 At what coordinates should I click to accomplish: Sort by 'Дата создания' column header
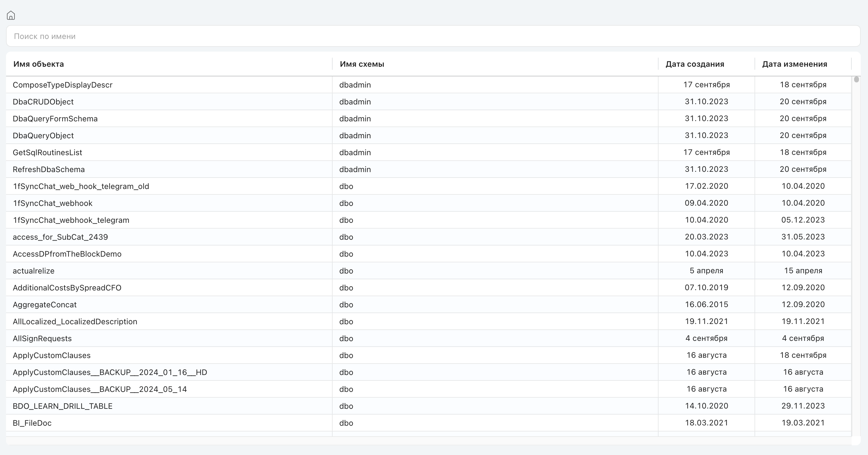694,64
